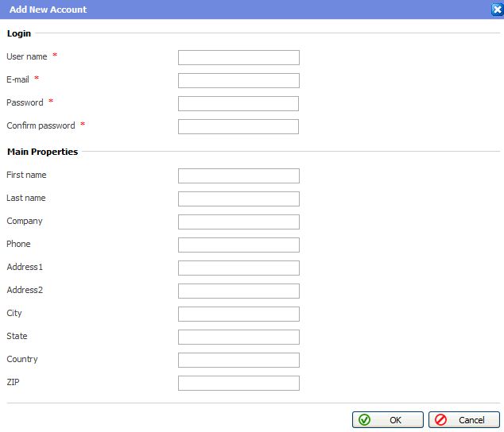The height and width of the screenshot is (432, 504).
Task: Click into the State field
Action: point(238,337)
